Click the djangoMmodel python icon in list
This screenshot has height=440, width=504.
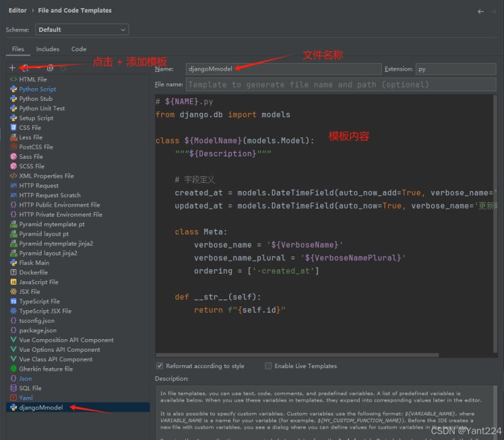pyautogui.click(x=13, y=407)
